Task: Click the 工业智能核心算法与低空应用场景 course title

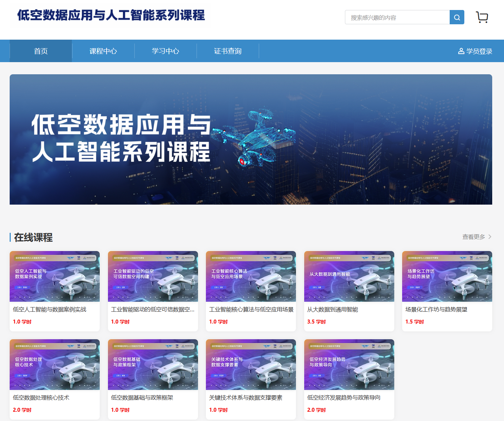Action: (251, 310)
